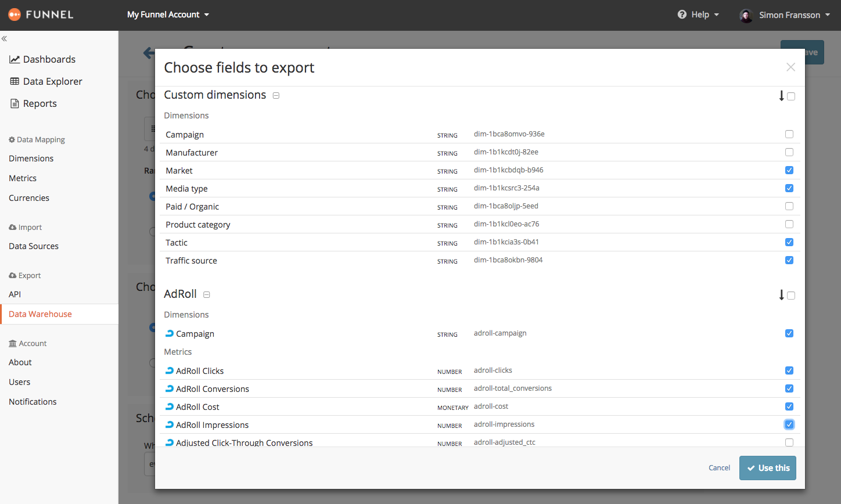Uncheck the AdRoll Conversions checkbox

pyautogui.click(x=789, y=388)
